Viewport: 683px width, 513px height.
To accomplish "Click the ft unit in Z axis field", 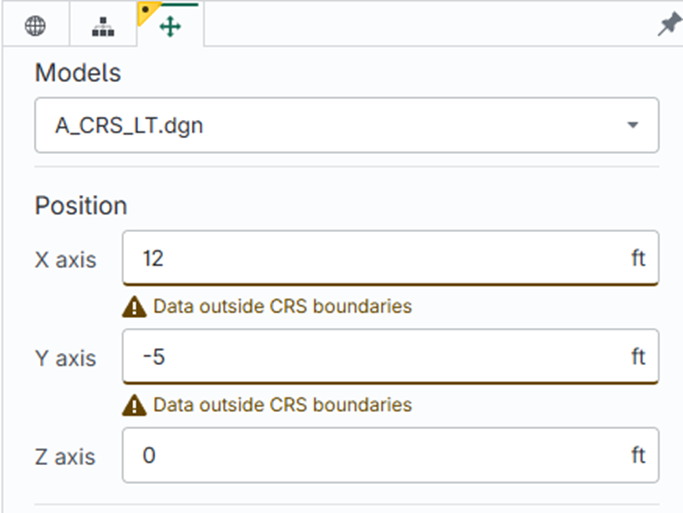I will [x=638, y=455].
